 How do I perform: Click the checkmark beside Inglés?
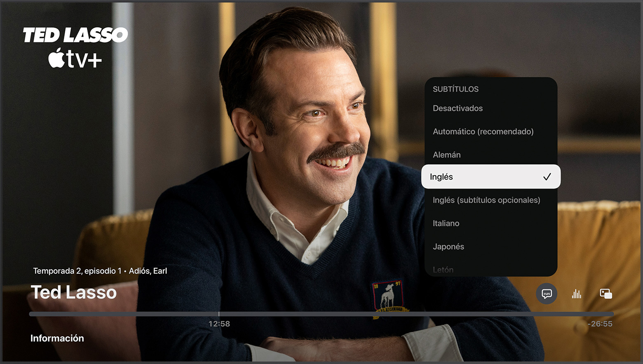(x=547, y=176)
